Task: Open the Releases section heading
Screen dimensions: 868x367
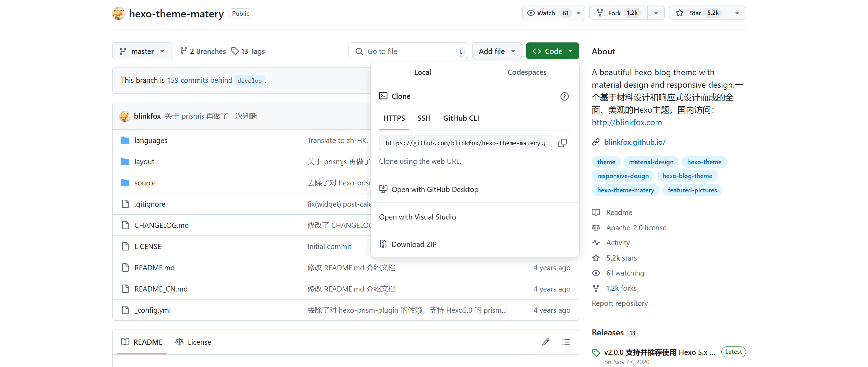Action: coord(608,333)
